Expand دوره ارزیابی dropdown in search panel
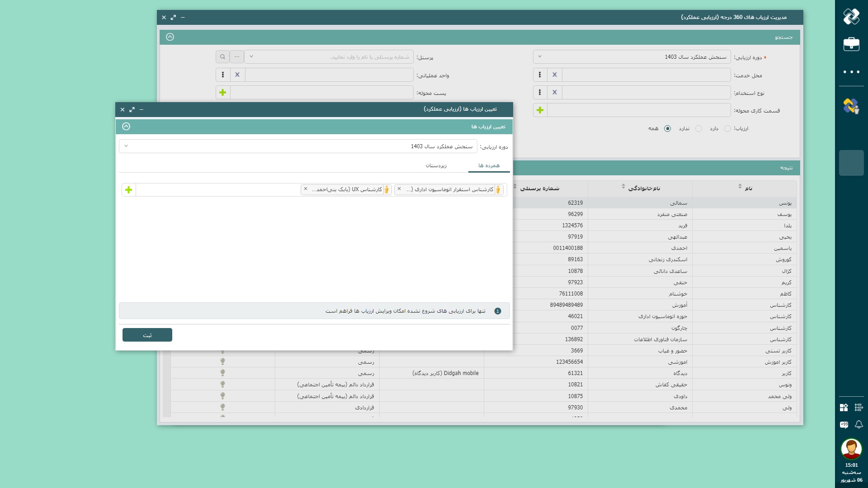This screenshot has width=868, height=488. click(540, 57)
